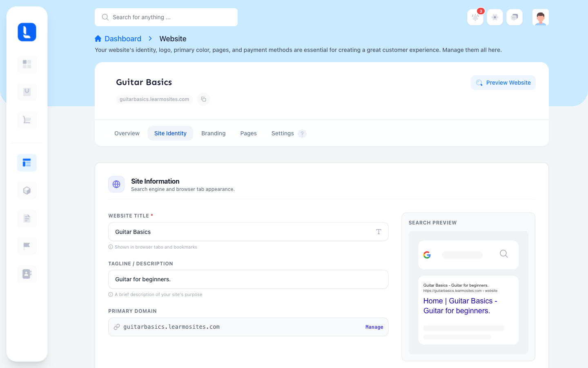Click the Website breadcrumb text

click(x=173, y=38)
